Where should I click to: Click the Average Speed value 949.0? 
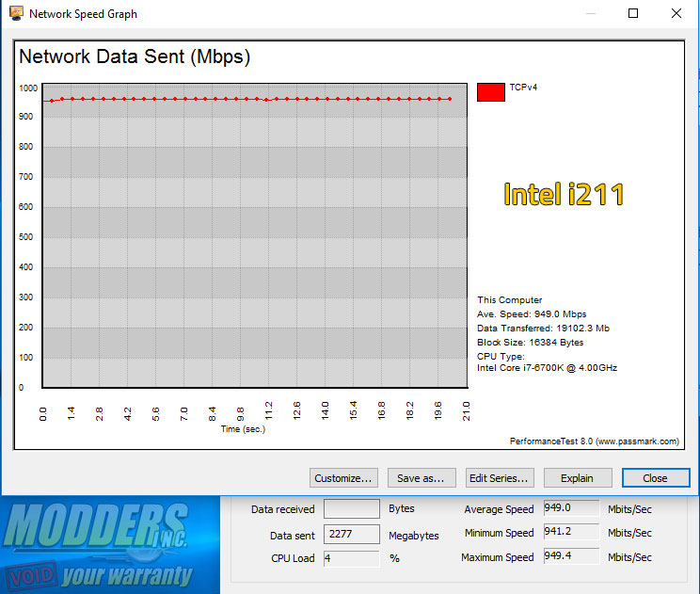tap(571, 507)
